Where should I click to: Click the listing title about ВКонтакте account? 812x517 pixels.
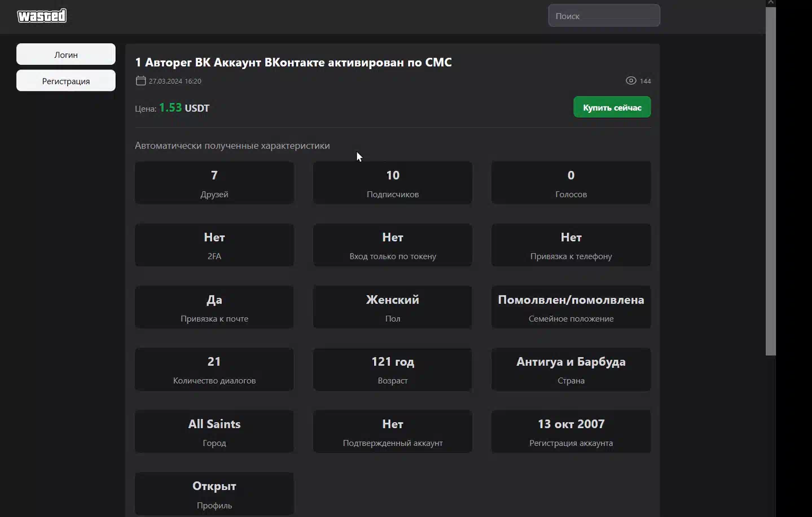293,62
